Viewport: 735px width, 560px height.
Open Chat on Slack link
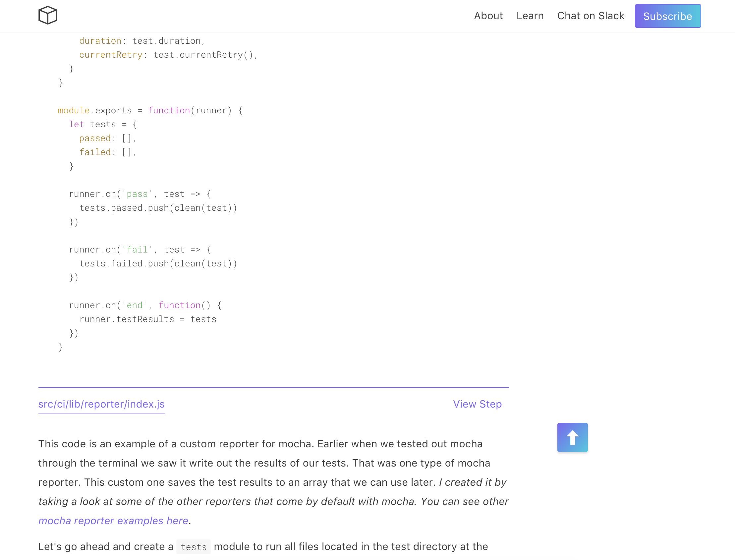point(590,16)
